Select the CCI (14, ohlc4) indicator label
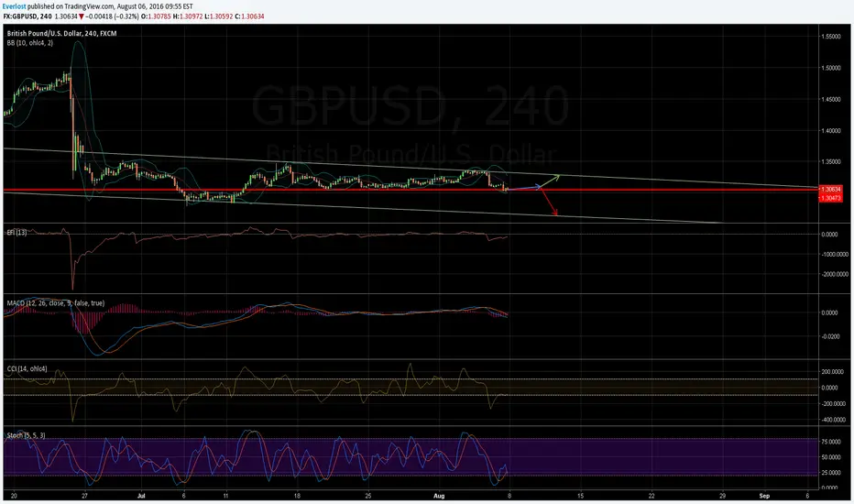Screen dimensions: 854x504 [27, 369]
